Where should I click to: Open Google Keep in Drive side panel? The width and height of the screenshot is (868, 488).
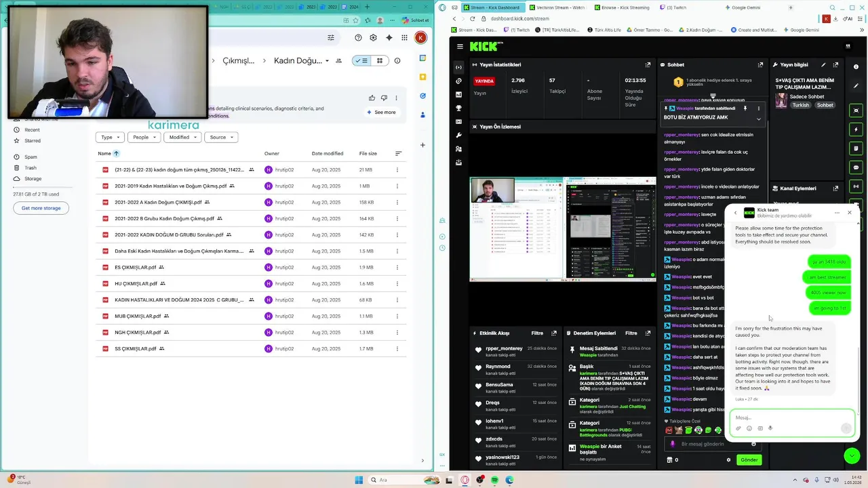[422, 77]
